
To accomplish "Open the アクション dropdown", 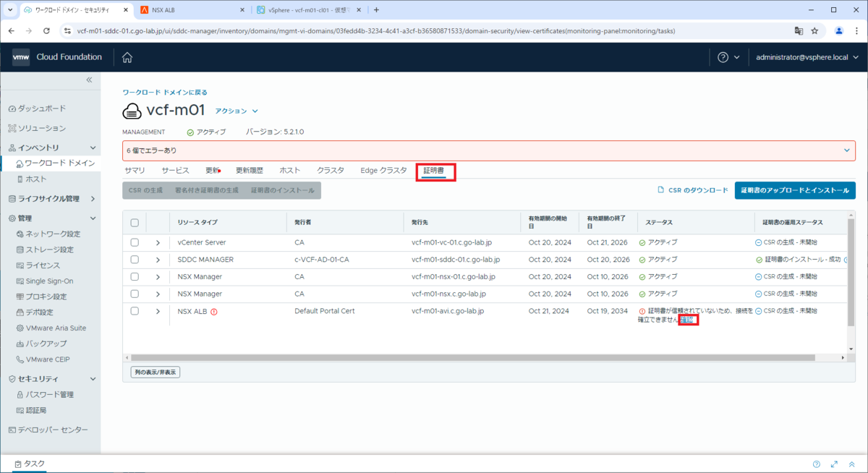I will [x=237, y=111].
